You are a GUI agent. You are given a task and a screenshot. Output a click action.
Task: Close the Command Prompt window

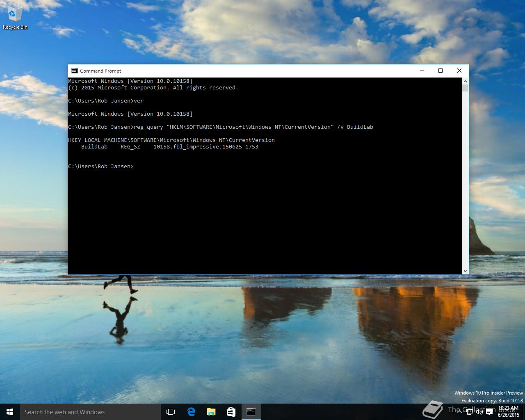coord(459,71)
